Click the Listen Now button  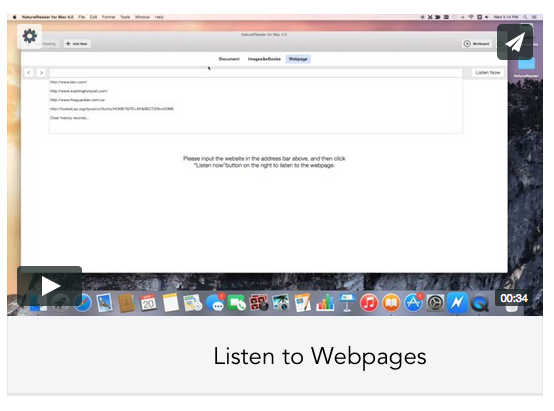(x=488, y=72)
